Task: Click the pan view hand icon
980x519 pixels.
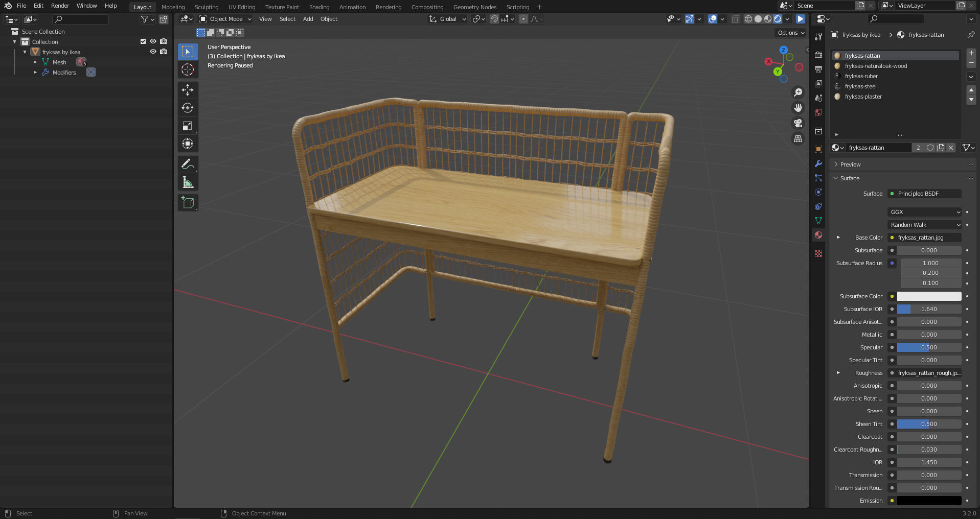Action: click(x=797, y=108)
